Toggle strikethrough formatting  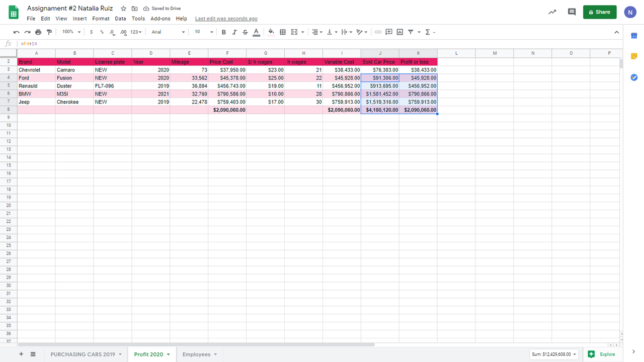(245, 32)
